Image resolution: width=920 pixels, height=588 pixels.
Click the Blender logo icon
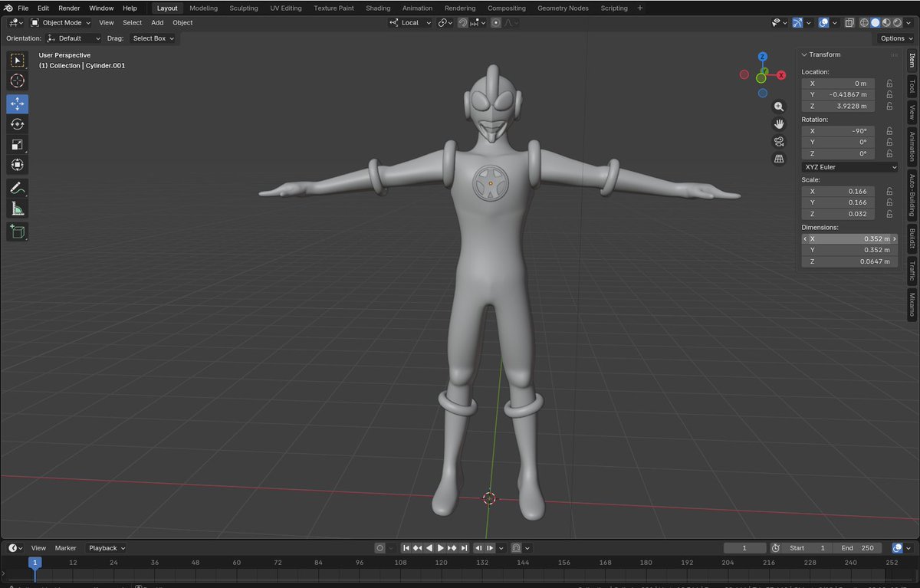tap(8, 8)
